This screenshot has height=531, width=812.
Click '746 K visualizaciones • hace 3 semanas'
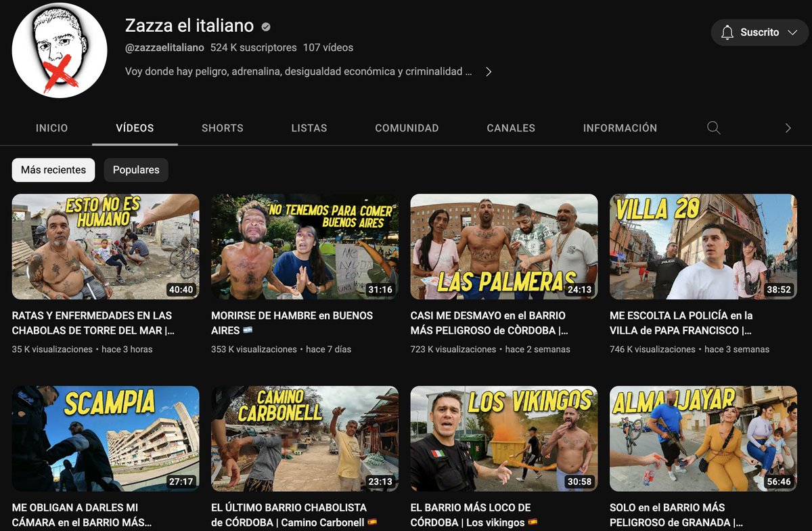[690, 349]
